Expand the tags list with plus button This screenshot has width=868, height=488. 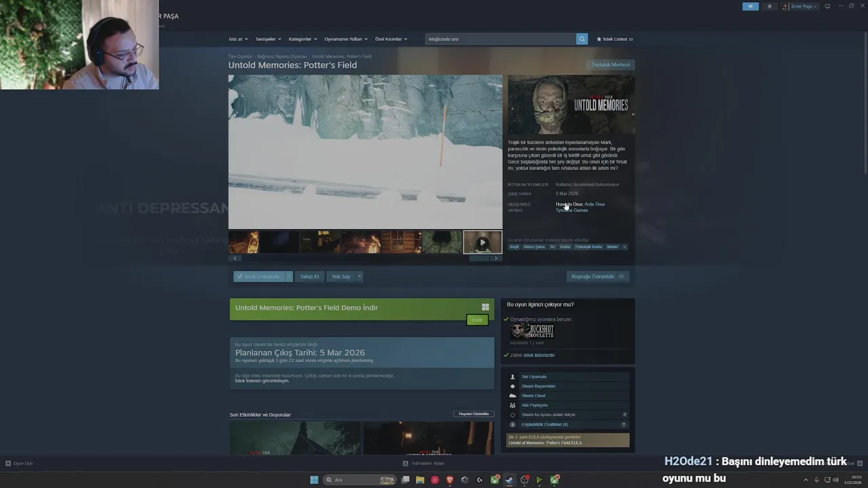tap(625, 247)
